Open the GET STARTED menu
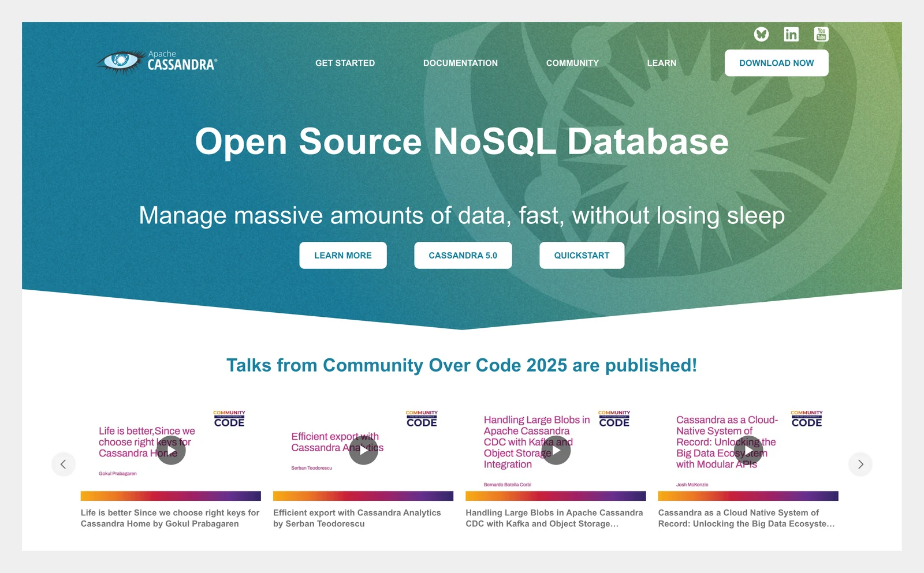 click(345, 63)
